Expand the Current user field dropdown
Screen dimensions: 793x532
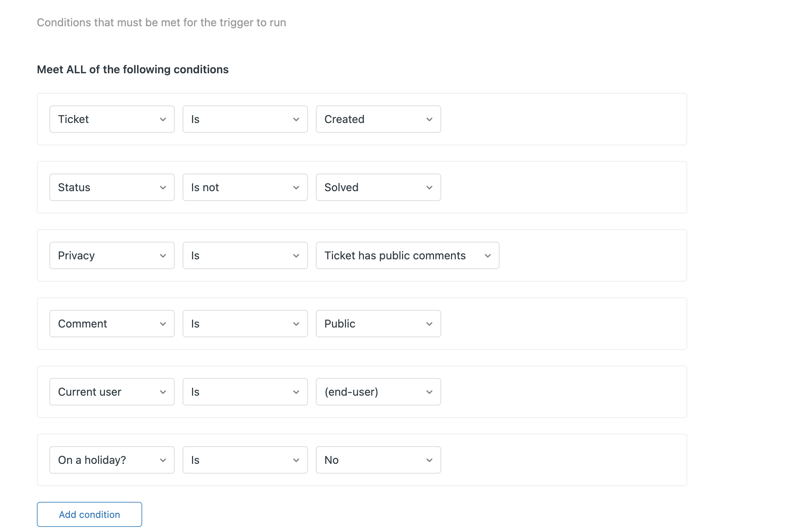click(112, 392)
